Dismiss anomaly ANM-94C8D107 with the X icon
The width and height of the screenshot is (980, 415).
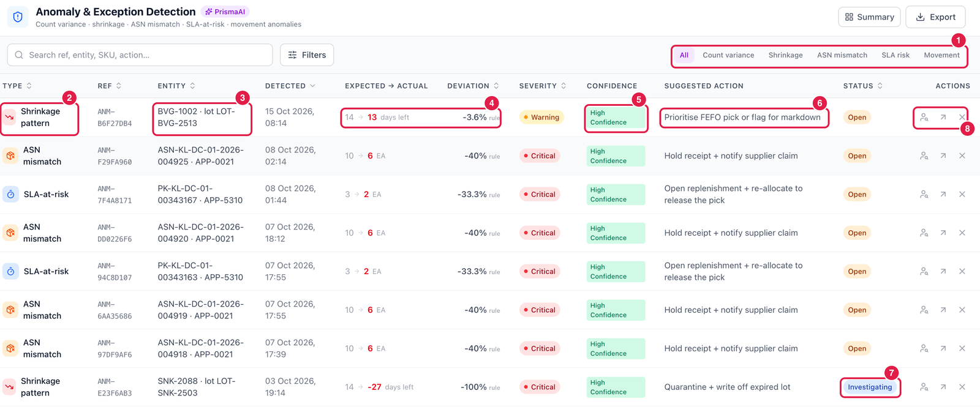pos(962,272)
